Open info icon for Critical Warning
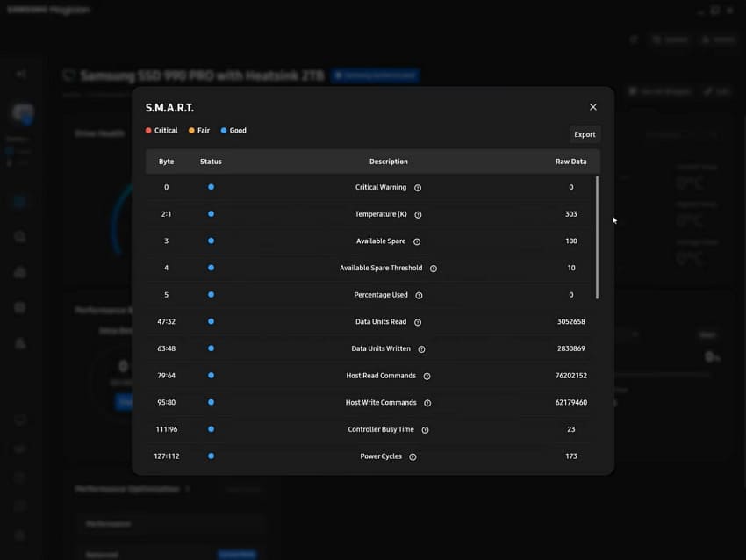This screenshot has width=746, height=560. coord(418,188)
